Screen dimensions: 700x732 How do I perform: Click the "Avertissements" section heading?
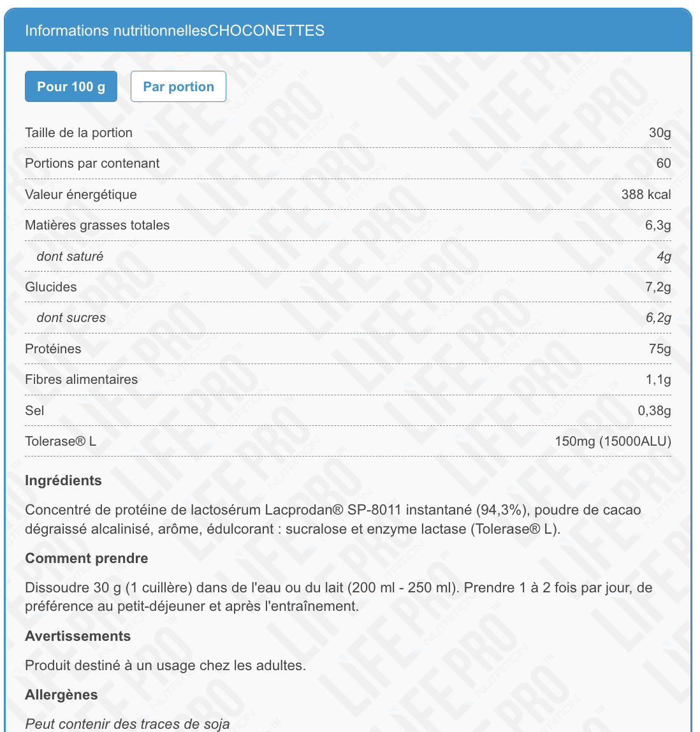click(78, 636)
